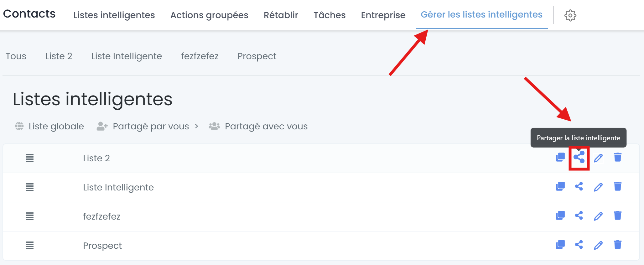Edit the Liste 2 row with the pencil
Image resolution: width=644 pixels, height=265 pixels.
(598, 158)
